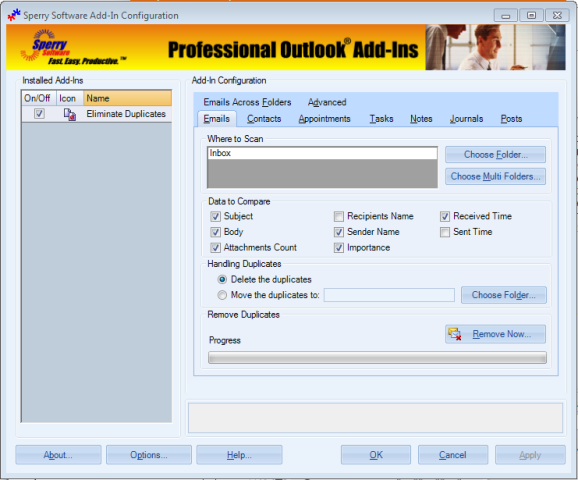Sort by the Name column header

pyautogui.click(x=128, y=98)
